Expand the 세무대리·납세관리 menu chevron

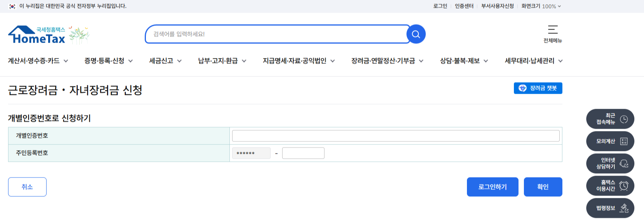(560, 61)
